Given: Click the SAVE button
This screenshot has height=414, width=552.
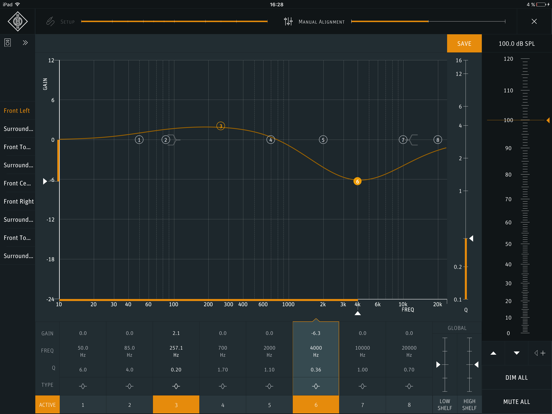Looking at the screenshot, I should [x=464, y=43].
